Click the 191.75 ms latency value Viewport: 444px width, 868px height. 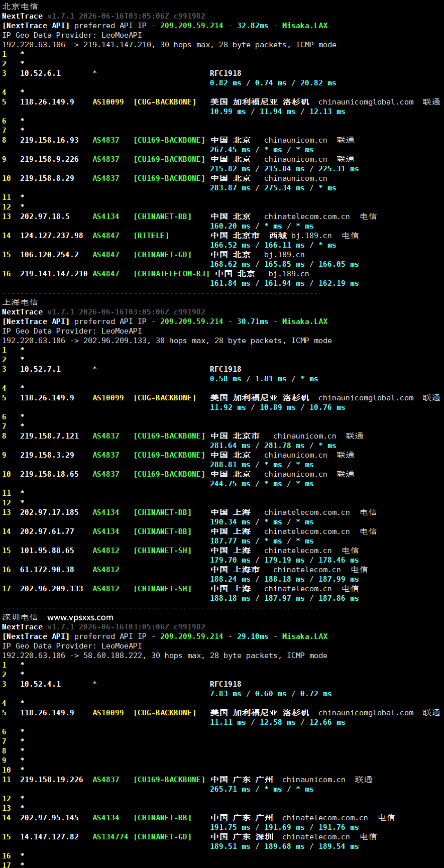pos(230,827)
